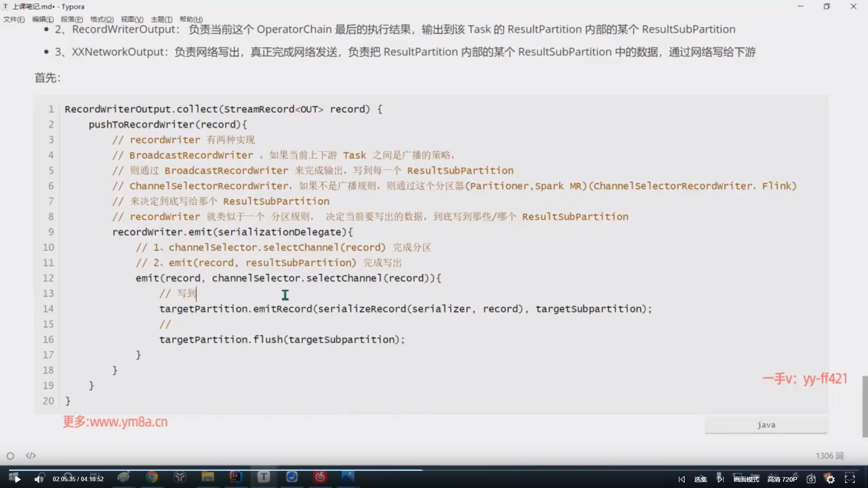Mute the video volume speaker icon

click(x=39, y=479)
